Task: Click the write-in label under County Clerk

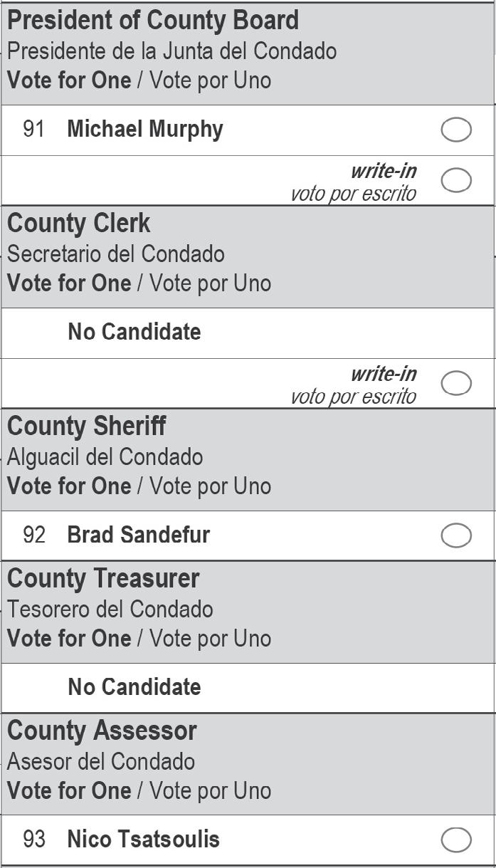Action: [x=383, y=375]
